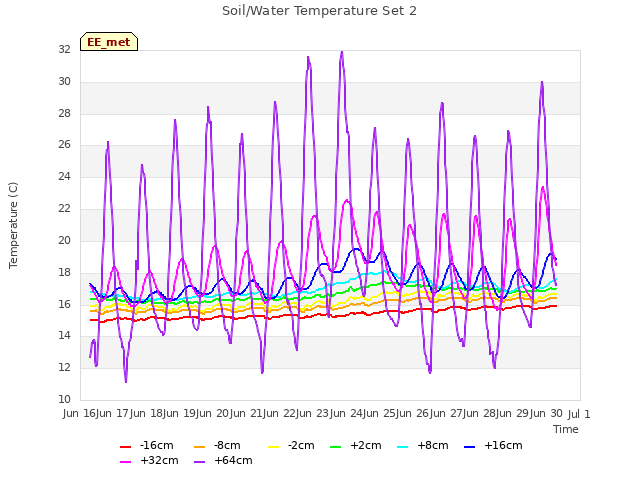Screen dimensions: 640x480
Task: Click the 20 y-axis tick value
Action: [64, 240]
